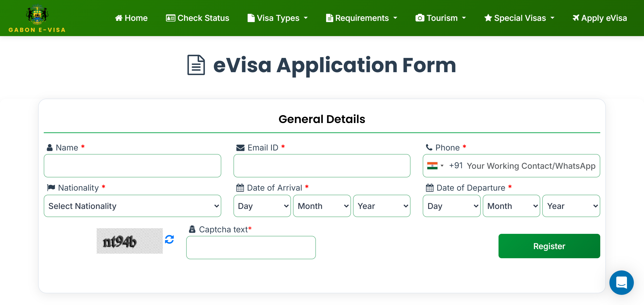Viewport: 644px width, 305px height.
Task: Expand the Requirements menu
Action: (362, 18)
